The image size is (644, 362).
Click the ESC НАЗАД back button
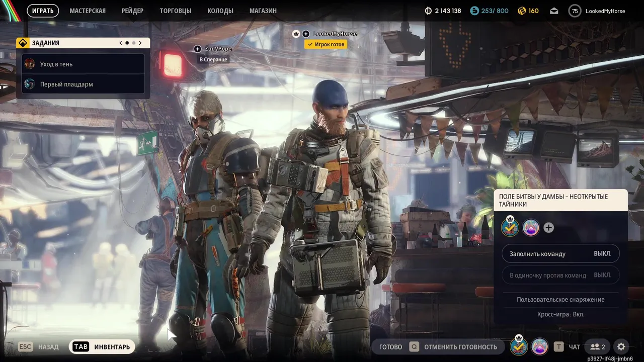click(39, 347)
